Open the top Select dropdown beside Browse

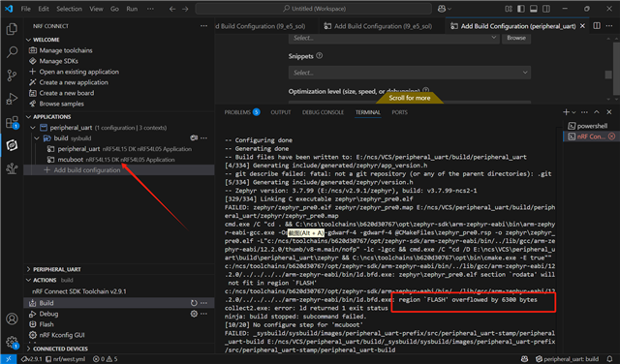tap(393, 38)
